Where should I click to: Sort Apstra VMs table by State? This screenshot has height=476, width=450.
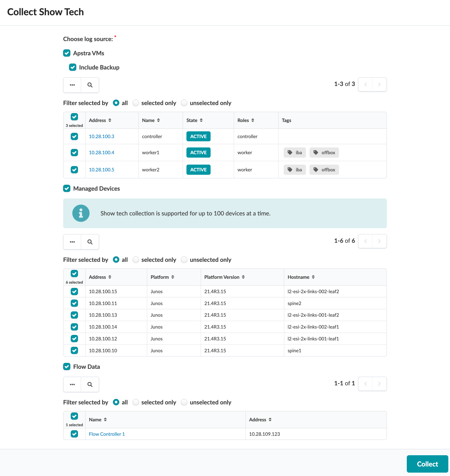pos(201,120)
